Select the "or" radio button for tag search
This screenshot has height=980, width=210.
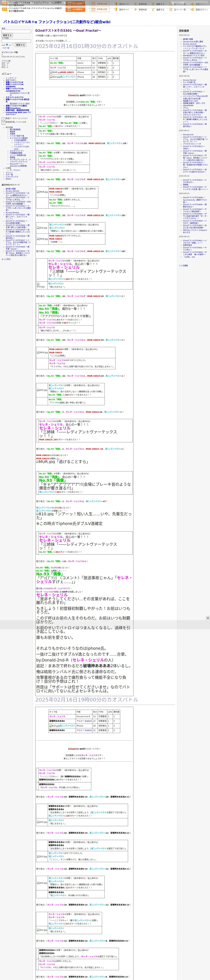[13, 45]
